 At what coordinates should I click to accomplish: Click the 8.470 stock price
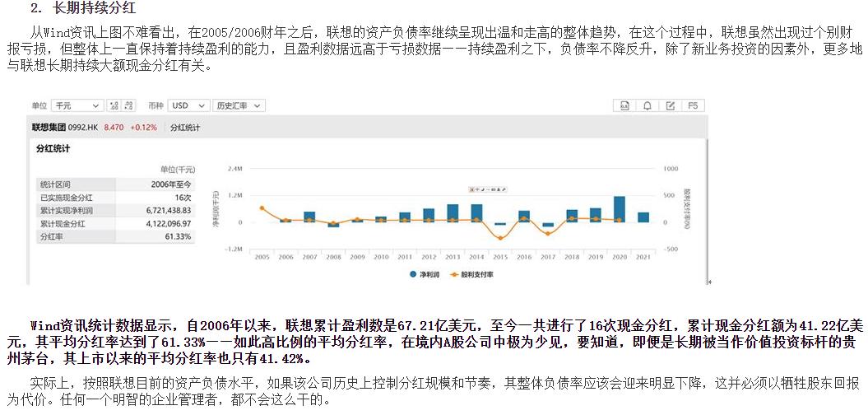(x=114, y=128)
